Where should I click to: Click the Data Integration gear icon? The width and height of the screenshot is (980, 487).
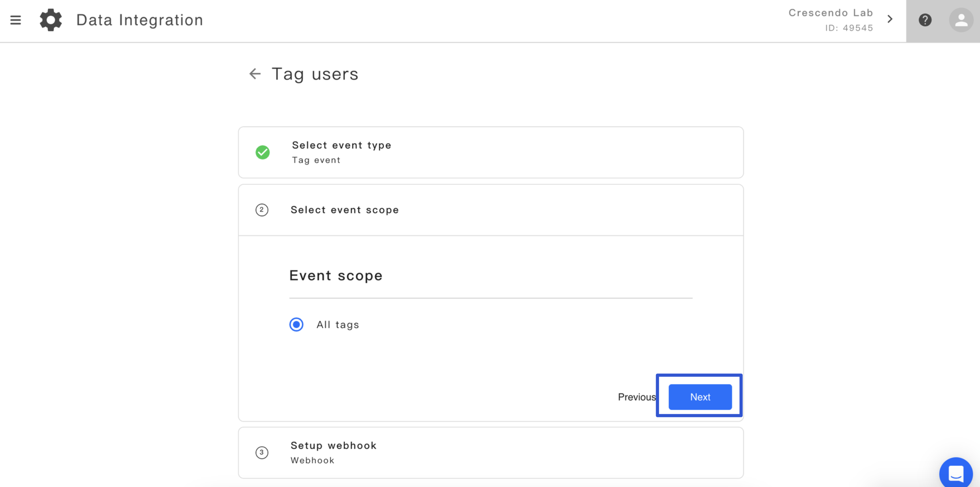pos(51,20)
